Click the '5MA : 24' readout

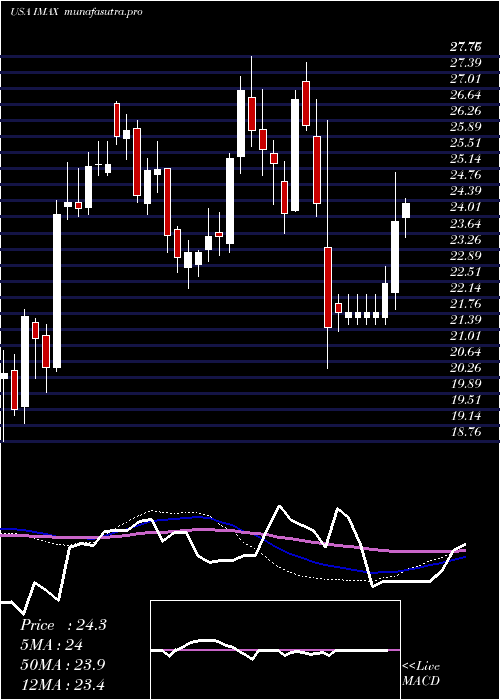click(51, 645)
